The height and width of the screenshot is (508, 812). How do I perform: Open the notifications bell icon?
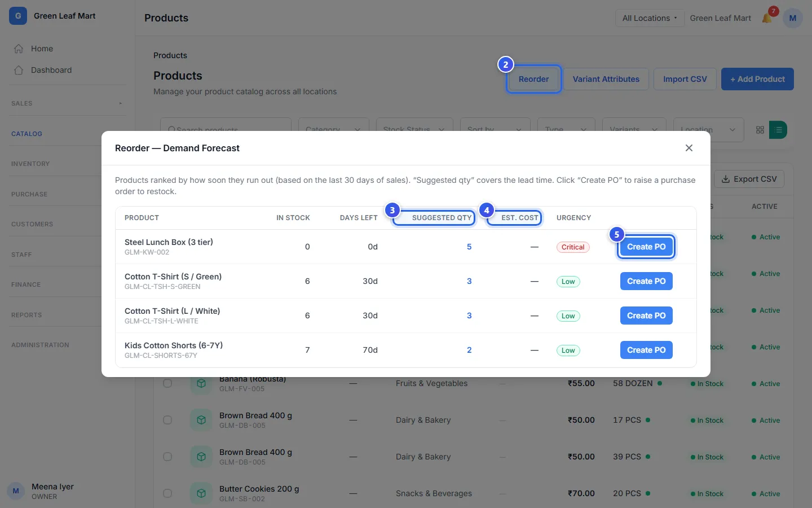[x=767, y=18]
